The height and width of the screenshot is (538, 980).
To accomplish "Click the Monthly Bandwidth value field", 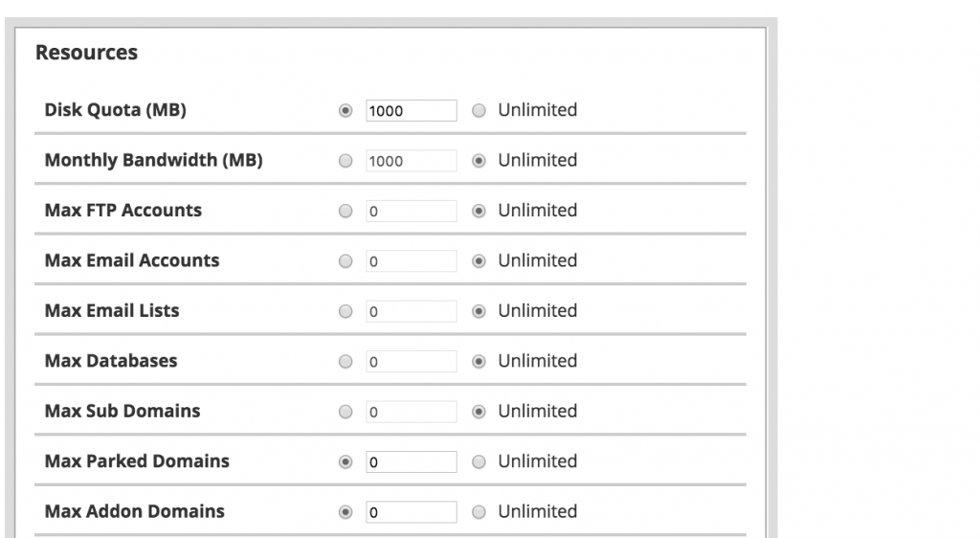I will 411,161.
